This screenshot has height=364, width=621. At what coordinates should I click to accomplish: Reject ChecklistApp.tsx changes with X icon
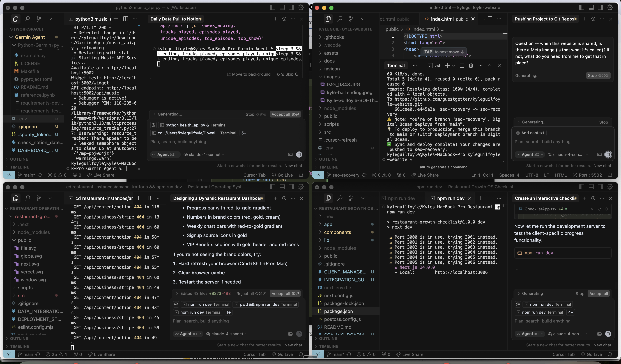[592, 209]
